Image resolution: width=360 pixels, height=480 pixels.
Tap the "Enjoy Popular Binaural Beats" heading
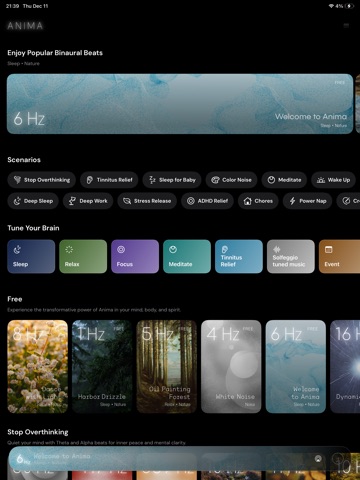click(55, 53)
